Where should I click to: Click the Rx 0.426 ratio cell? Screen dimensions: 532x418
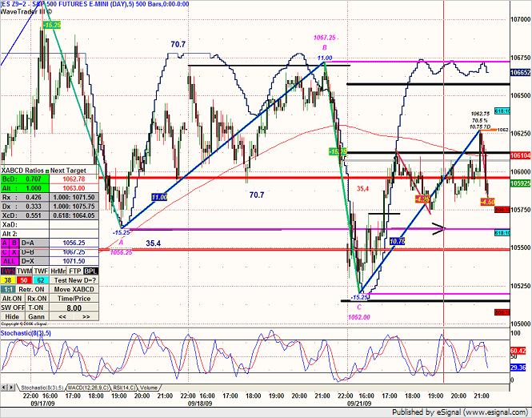tap(25, 197)
